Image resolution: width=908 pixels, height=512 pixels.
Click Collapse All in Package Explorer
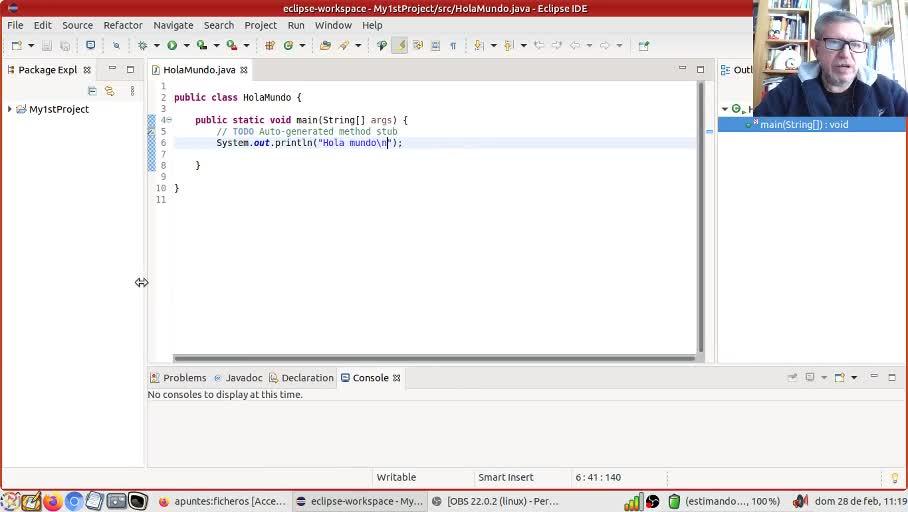91,91
